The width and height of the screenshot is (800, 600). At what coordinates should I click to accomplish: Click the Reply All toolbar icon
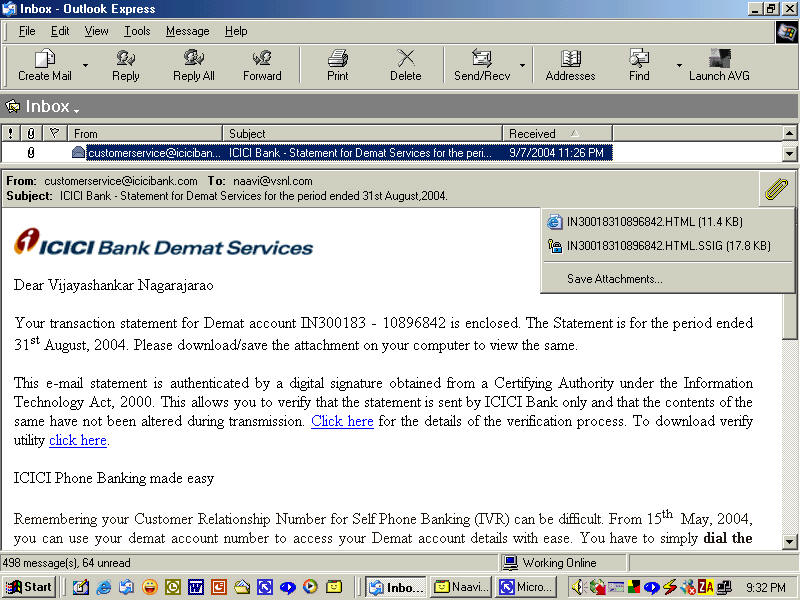coord(194,65)
